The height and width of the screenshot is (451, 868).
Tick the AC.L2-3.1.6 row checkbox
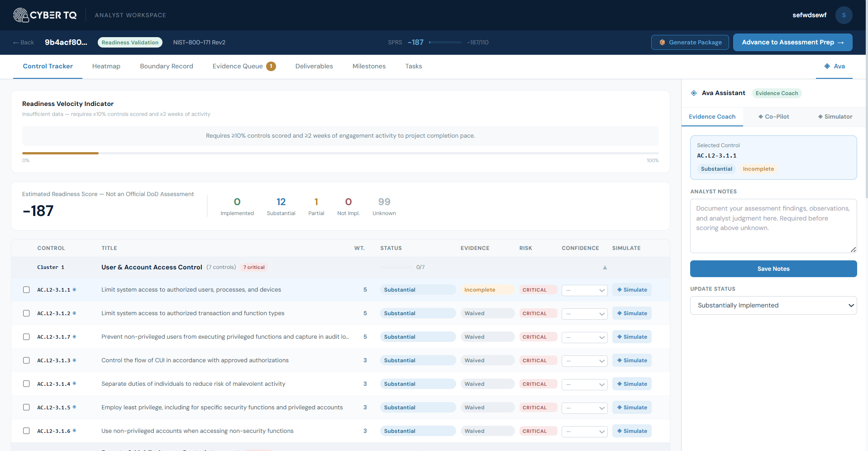point(26,431)
